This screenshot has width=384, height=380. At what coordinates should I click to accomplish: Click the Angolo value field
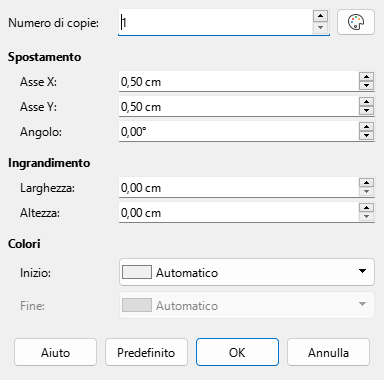point(239,132)
